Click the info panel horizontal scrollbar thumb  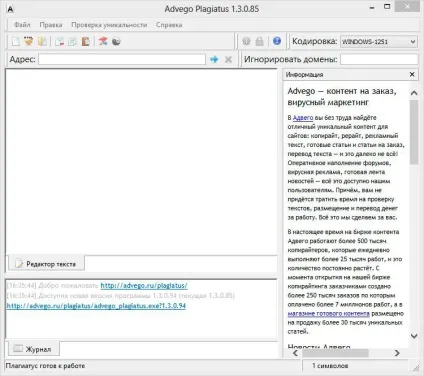335,353
